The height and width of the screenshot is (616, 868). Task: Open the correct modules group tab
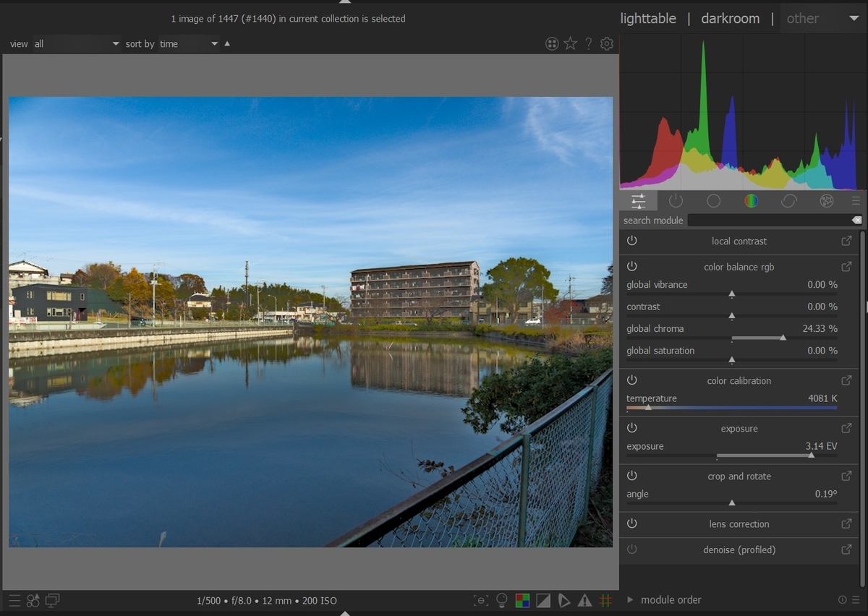coord(788,201)
